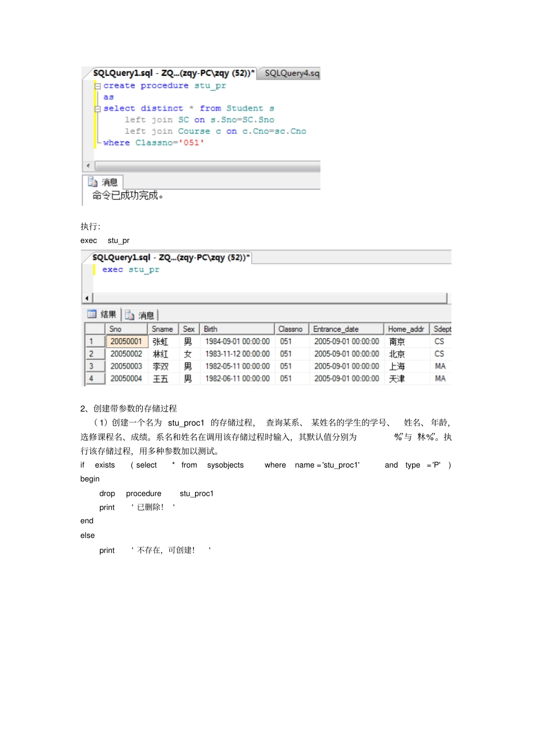Click the 'exec stu_pr' code line in editor
Viewport: 534px width, 756px height.
[x=130, y=270]
